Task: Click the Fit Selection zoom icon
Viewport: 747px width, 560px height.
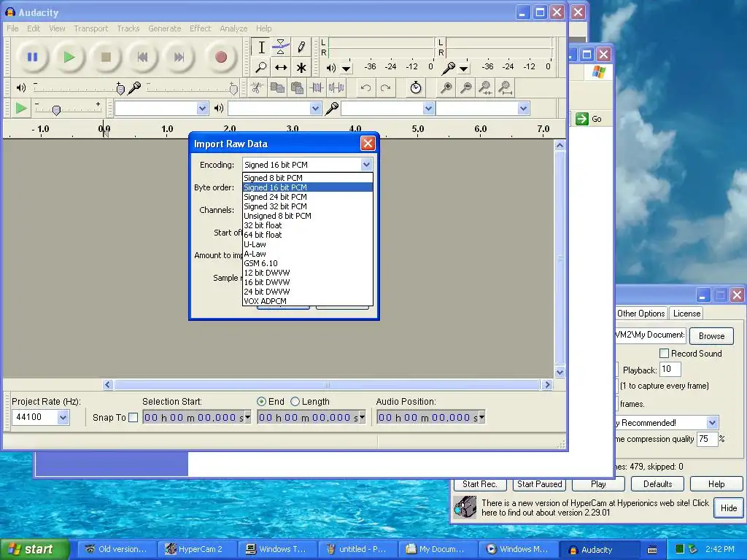Action: (x=485, y=87)
